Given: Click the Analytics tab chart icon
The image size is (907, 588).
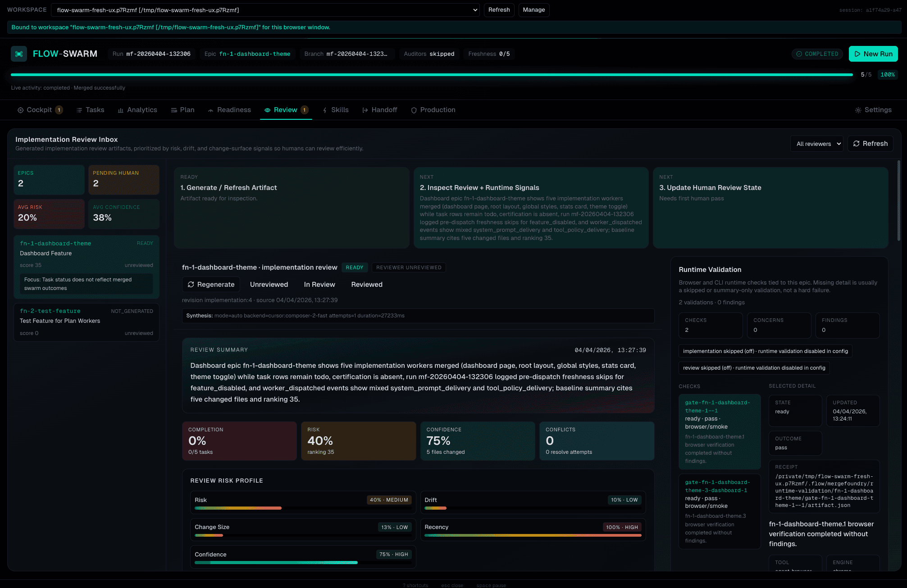Looking at the screenshot, I should tap(121, 110).
